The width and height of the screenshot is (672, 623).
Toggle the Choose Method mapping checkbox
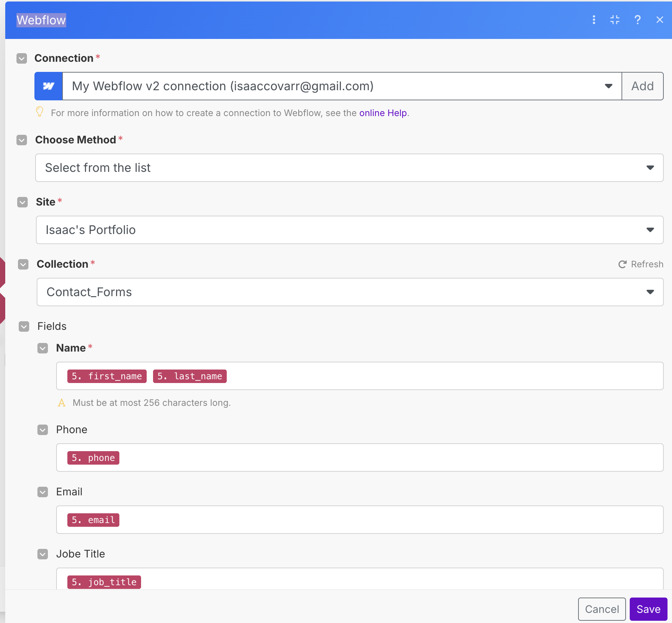click(22, 140)
